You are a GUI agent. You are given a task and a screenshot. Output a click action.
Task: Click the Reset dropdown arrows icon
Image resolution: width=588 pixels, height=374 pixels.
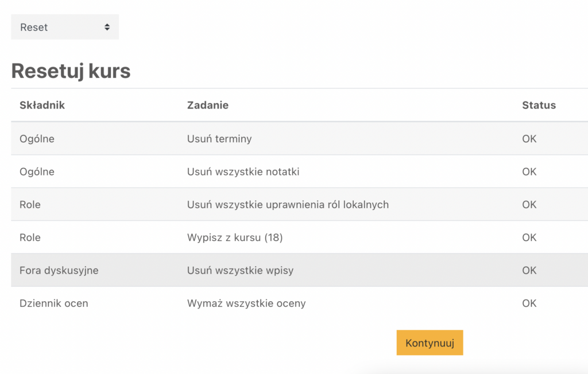click(107, 27)
